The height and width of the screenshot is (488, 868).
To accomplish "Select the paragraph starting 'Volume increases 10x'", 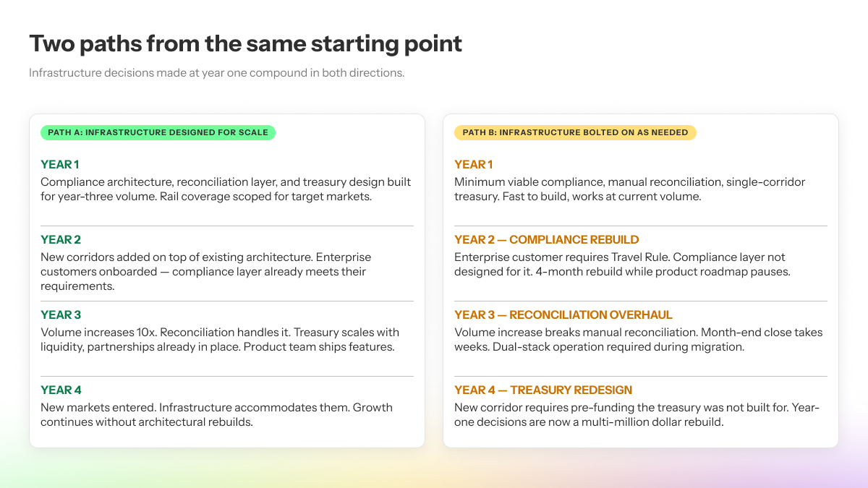I will tap(220, 340).
